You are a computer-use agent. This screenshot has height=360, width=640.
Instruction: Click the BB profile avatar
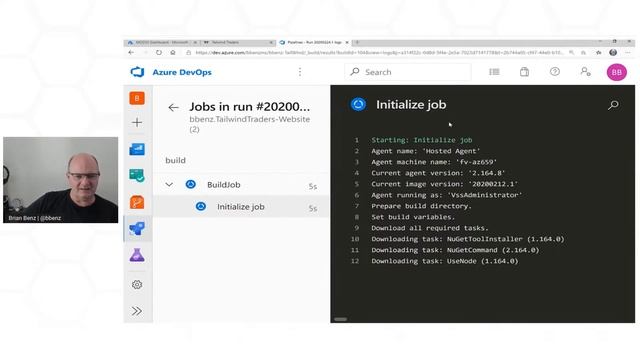coord(617,72)
